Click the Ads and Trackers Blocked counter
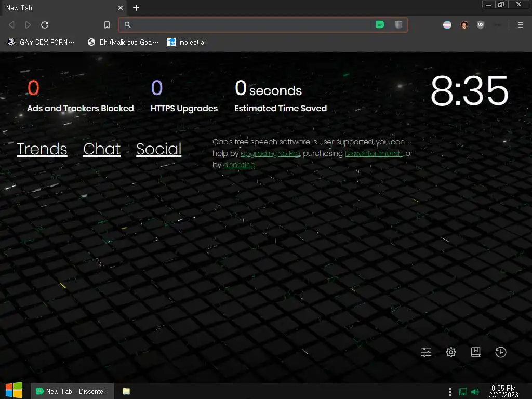Screen dimensions: 532x399 point(81,96)
